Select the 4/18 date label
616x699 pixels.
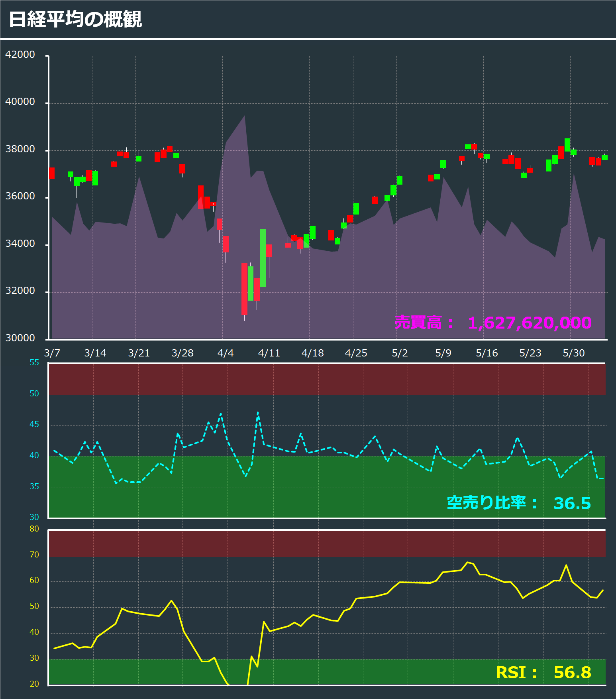pos(312,353)
